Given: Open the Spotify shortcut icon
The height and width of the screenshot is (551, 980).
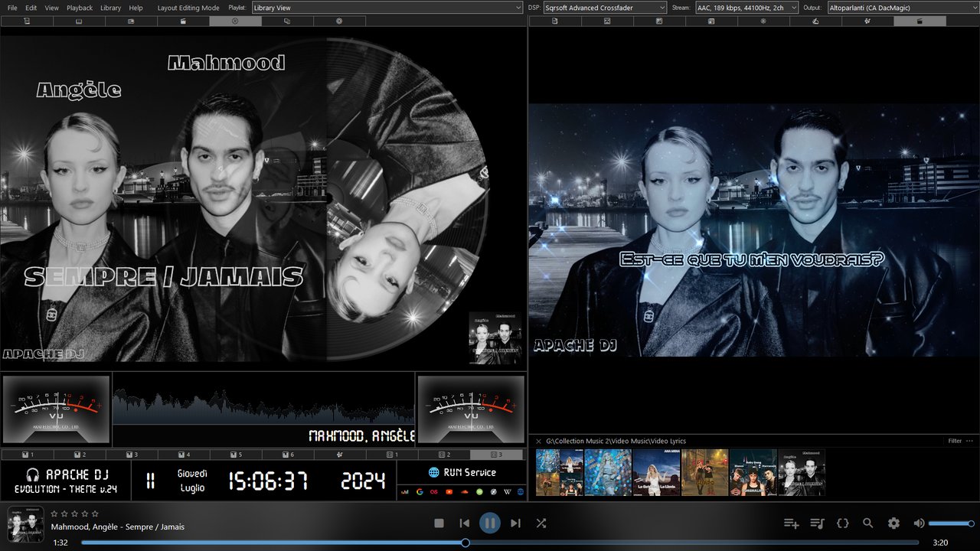Looking at the screenshot, I should (479, 491).
